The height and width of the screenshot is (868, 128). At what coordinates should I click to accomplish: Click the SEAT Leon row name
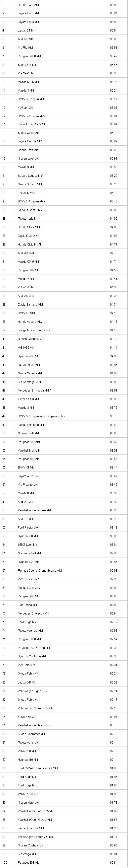(28, 545)
